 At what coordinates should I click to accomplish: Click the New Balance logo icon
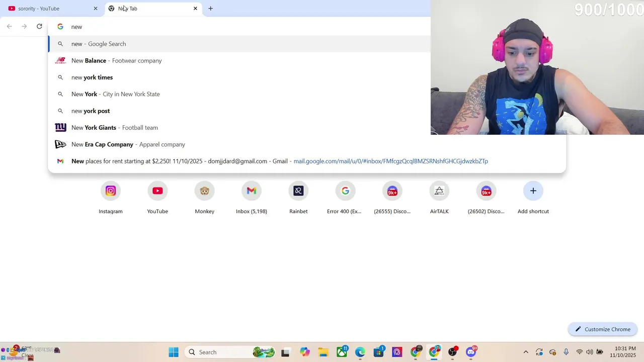[x=60, y=60]
